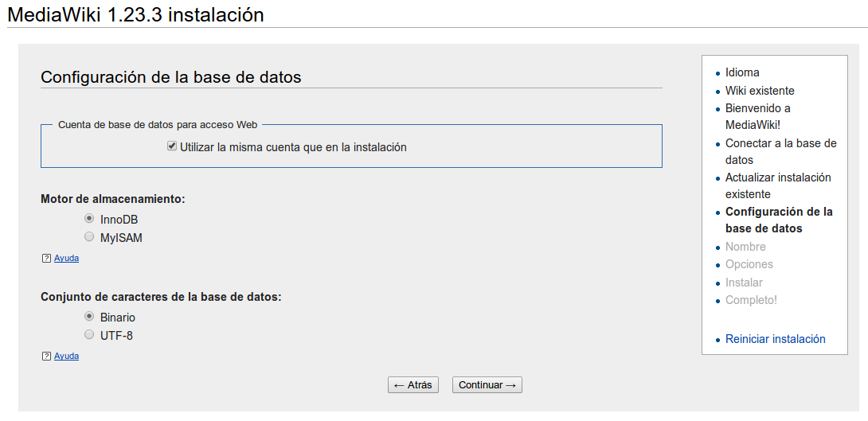The height and width of the screenshot is (421, 868).
Task: Click greyed Instalar step in sidebar
Action: 744,283
